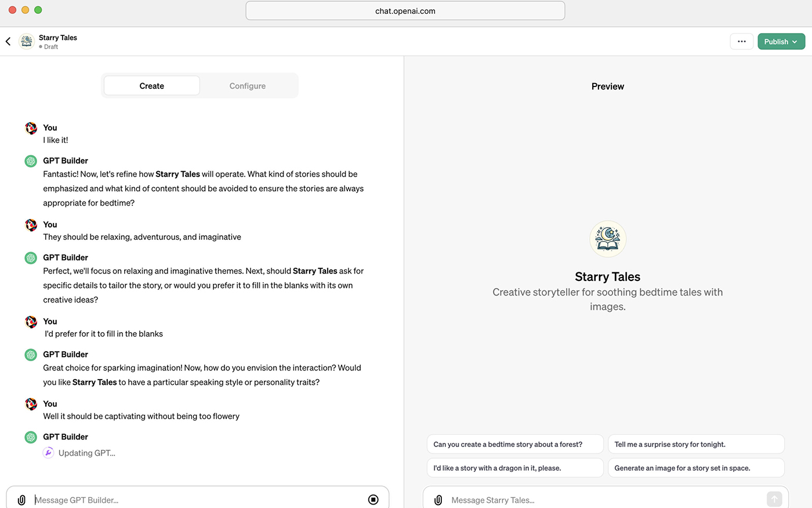Click the paperclip attachment icon in GPT Builder input
The height and width of the screenshot is (508, 812).
point(21,500)
